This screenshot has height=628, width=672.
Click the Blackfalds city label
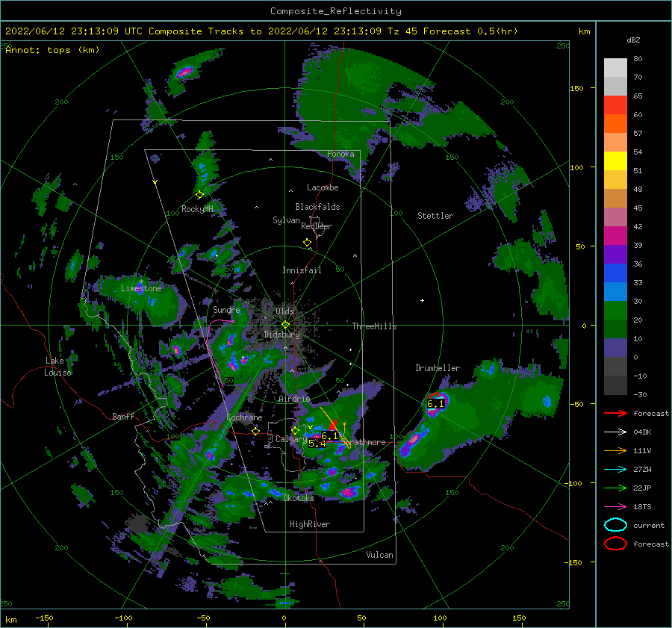click(317, 207)
